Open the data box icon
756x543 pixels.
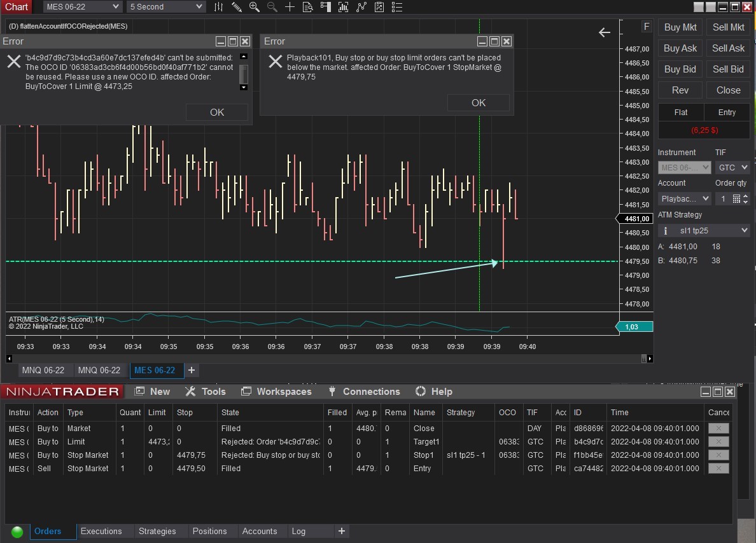pos(308,7)
